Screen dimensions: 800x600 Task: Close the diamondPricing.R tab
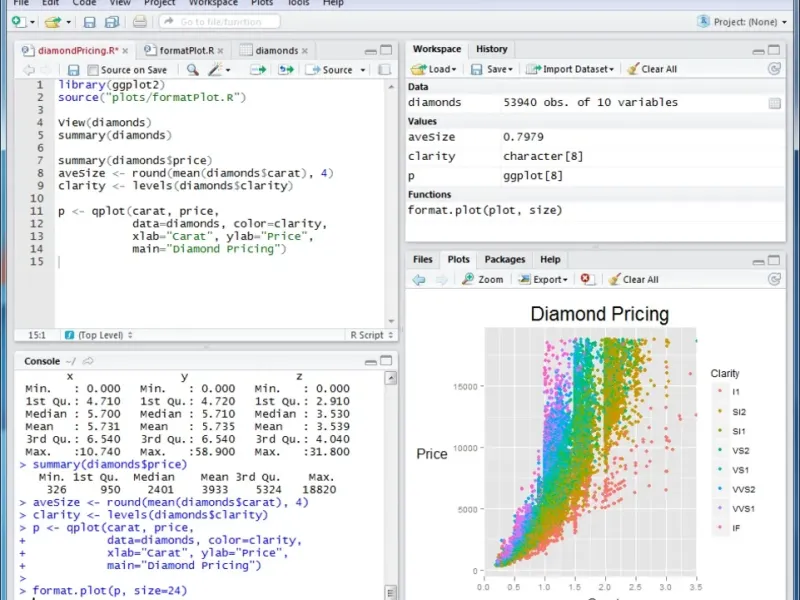(125, 51)
